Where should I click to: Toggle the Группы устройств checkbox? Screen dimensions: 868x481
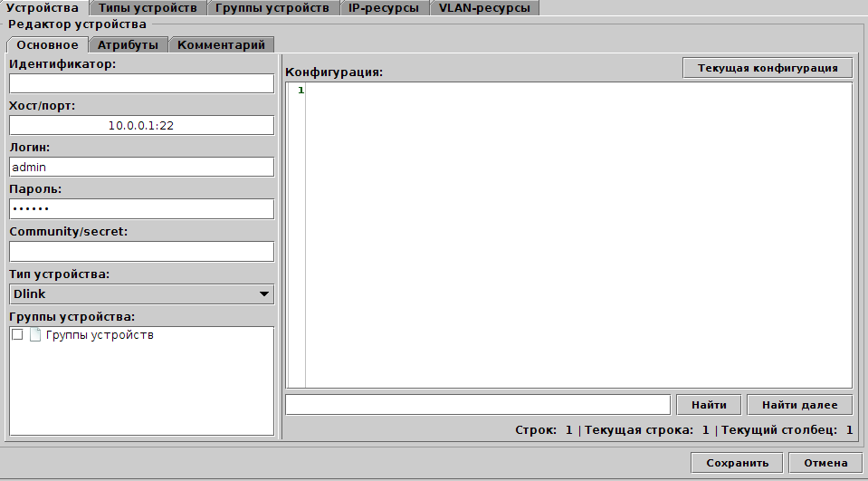[17, 335]
